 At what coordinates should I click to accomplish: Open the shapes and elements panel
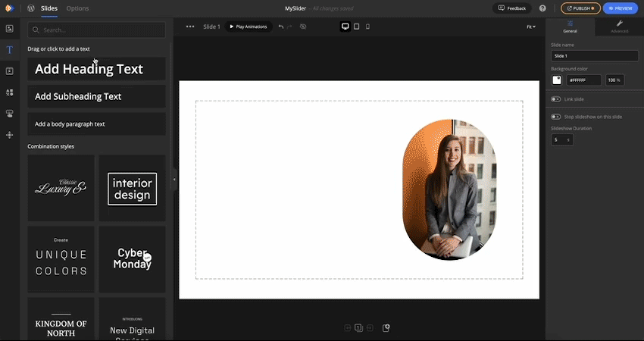[9, 92]
